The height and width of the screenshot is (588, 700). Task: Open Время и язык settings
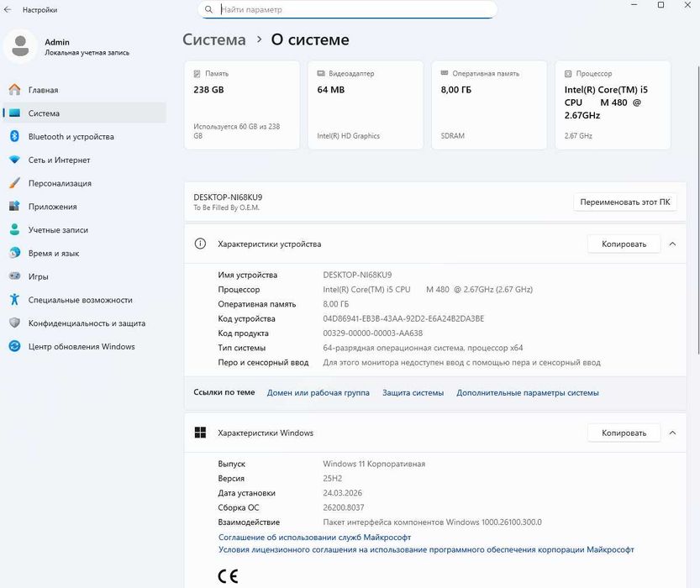[x=53, y=253]
